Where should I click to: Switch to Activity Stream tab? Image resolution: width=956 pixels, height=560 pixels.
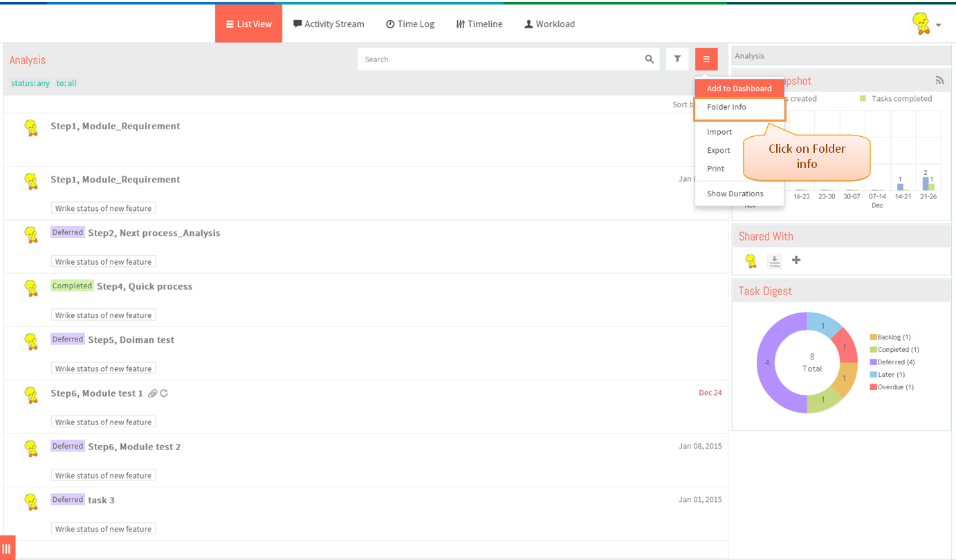coord(329,24)
